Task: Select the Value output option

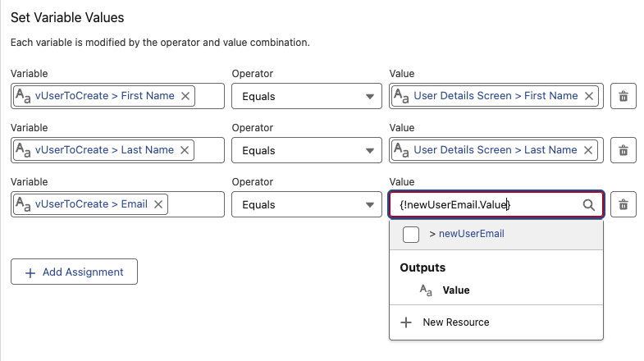Action: (x=456, y=290)
